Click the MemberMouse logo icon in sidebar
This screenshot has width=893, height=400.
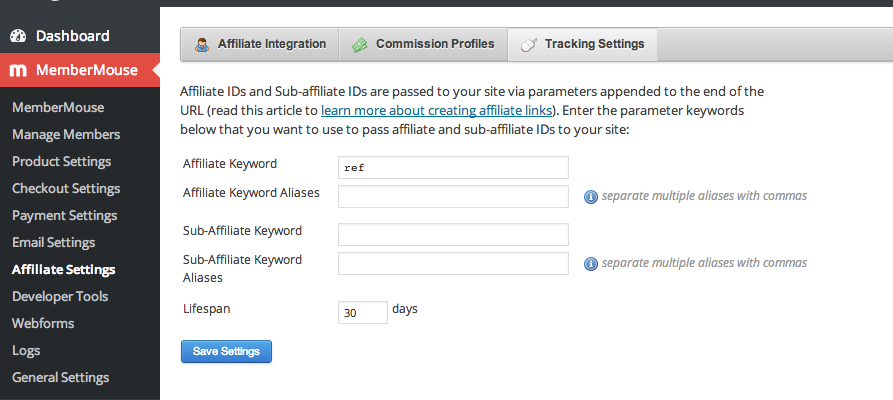pos(18,70)
